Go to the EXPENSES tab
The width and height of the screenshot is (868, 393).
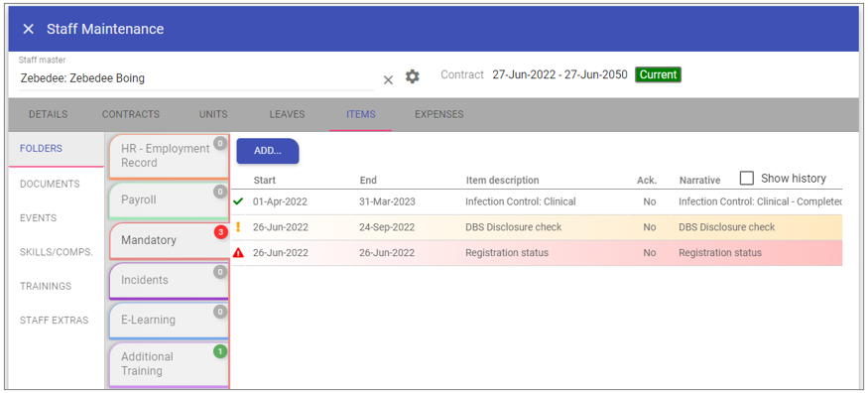[439, 114]
